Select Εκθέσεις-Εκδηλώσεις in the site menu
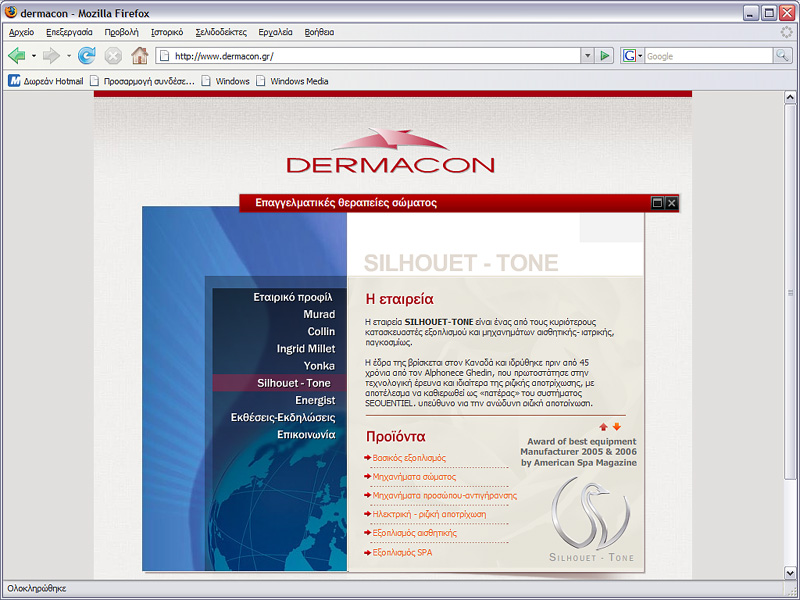The image size is (800, 600). (x=283, y=417)
